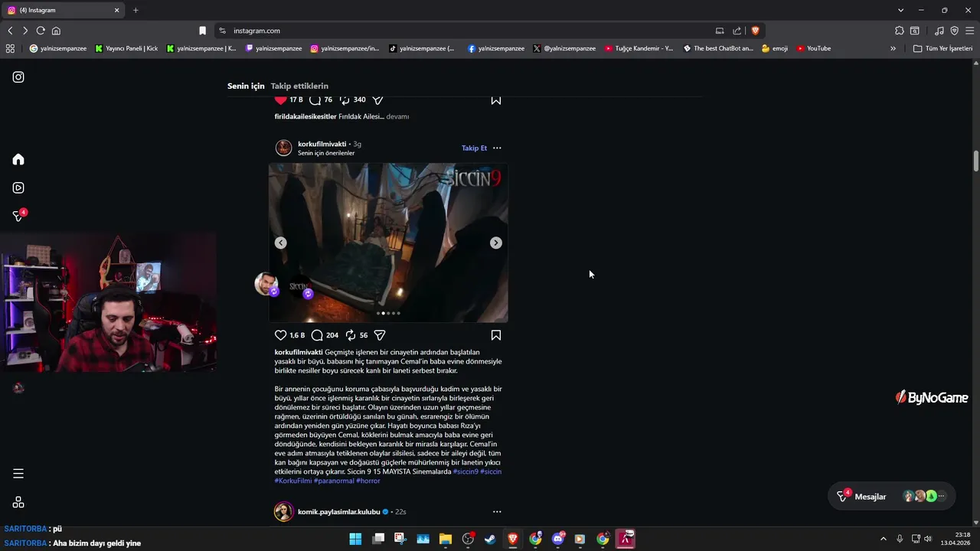980x551 pixels.
Task: Open Yayıncı Paneli | Kick bookmark
Action: (x=126, y=48)
